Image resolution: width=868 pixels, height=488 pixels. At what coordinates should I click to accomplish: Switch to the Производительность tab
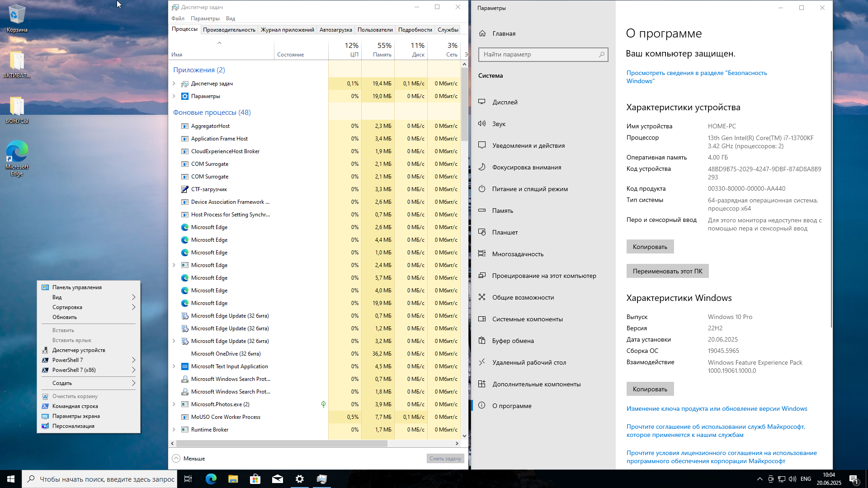(x=229, y=30)
